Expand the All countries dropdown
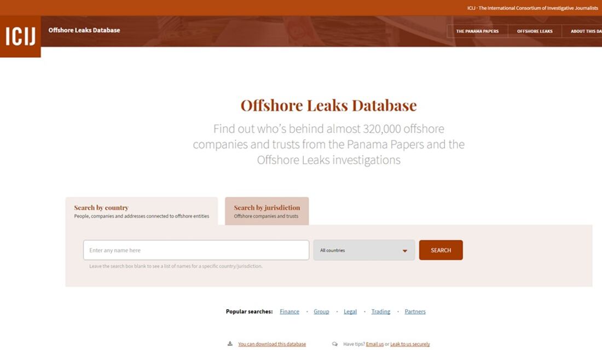 tap(364, 250)
